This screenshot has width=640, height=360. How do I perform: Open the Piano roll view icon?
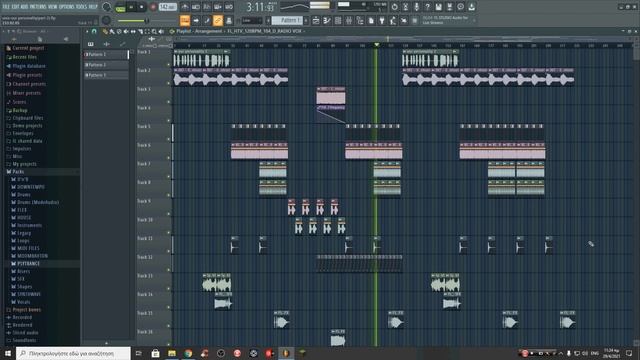[327, 20]
